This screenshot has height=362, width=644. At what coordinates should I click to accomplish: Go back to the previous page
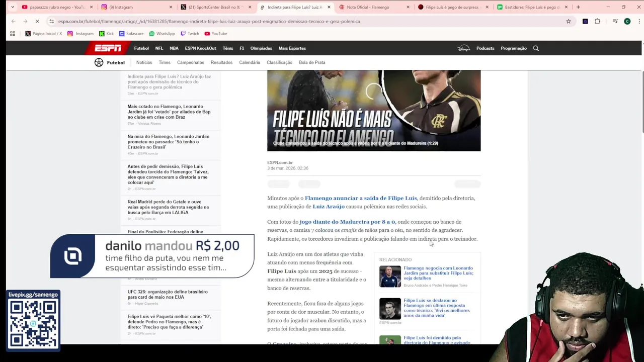tap(13, 21)
